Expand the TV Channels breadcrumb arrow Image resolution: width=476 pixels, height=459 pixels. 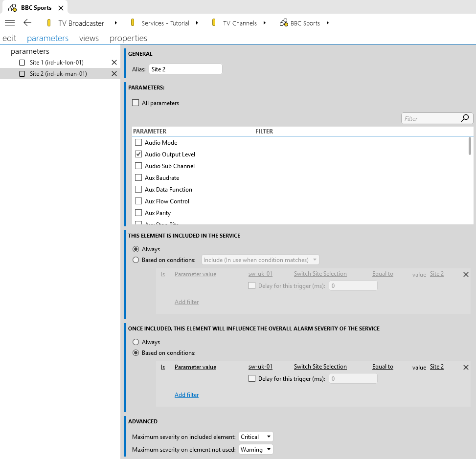click(264, 23)
